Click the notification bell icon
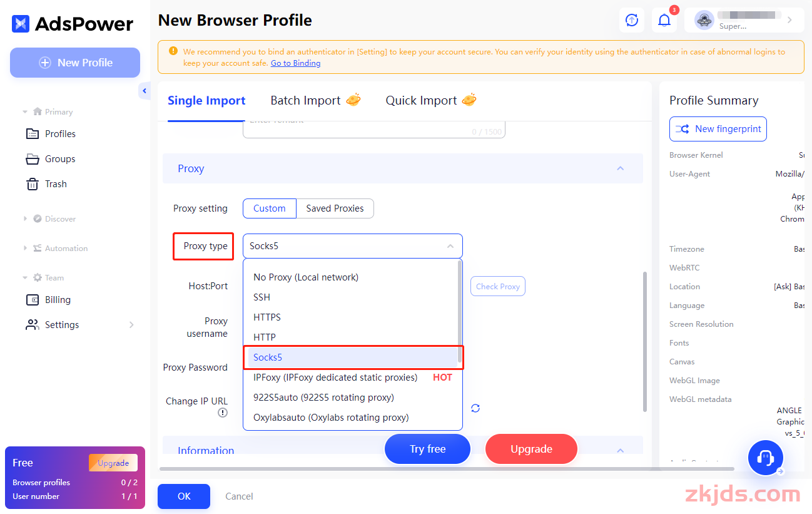 (664, 21)
